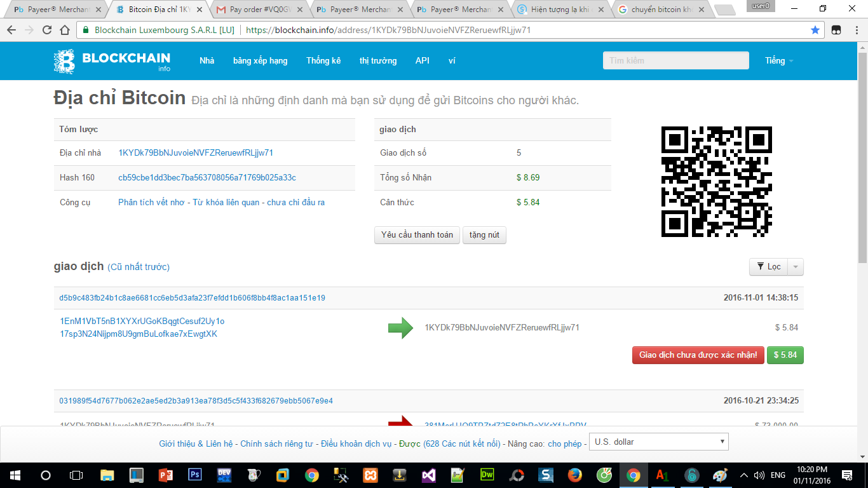The width and height of the screenshot is (868, 488).
Task: Open the Phân tích vết nhơ link
Action: 151,202
